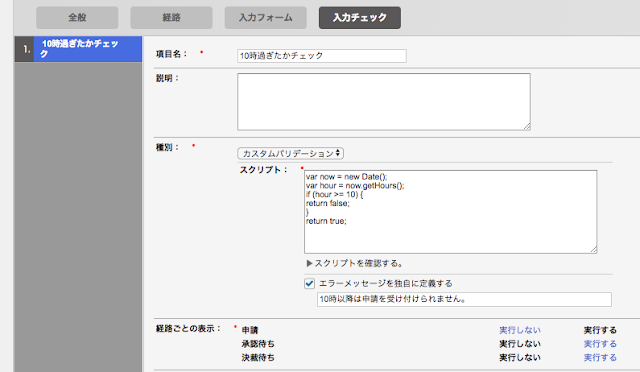Click 実行する label in 申請 row

[600, 330]
